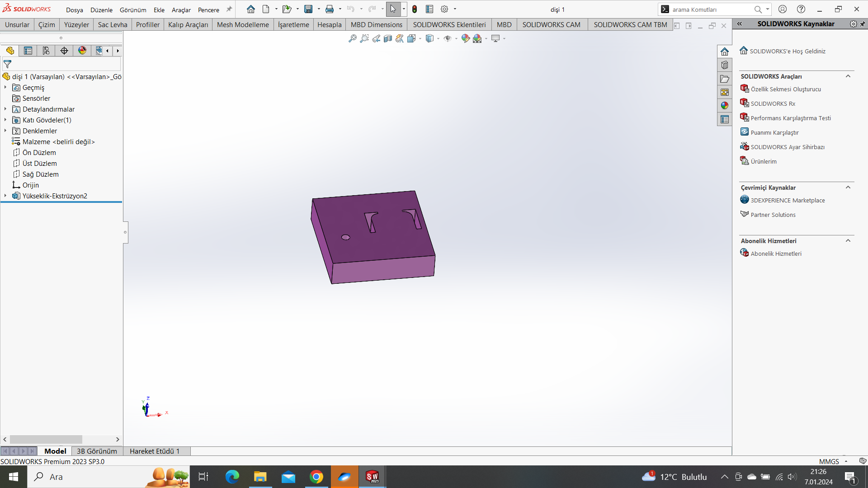Click the Rebuild traffic light icon
The width and height of the screenshot is (868, 488).
(415, 9)
